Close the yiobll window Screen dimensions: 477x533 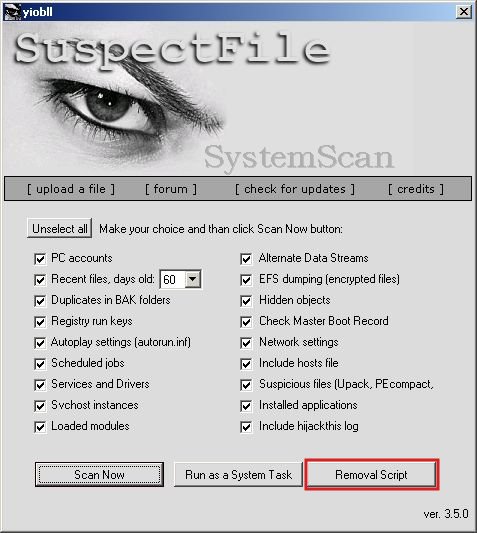pyautogui.click(x=463, y=12)
